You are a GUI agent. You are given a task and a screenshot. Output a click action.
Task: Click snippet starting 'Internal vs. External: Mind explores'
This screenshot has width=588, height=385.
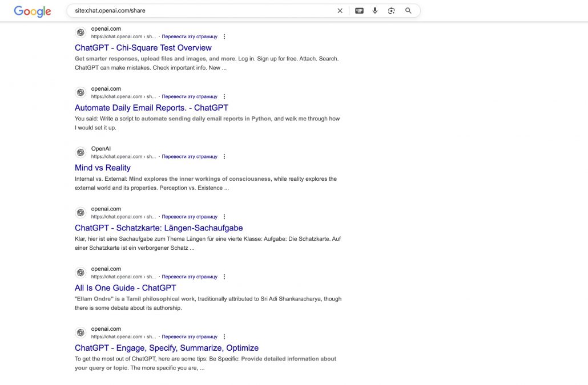pyautogui.click(x=206, y=184)
